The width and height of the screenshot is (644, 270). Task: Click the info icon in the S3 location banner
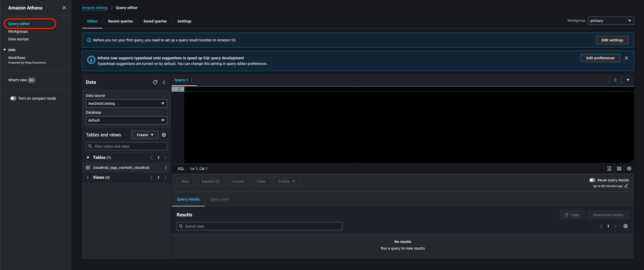(89, 40)
